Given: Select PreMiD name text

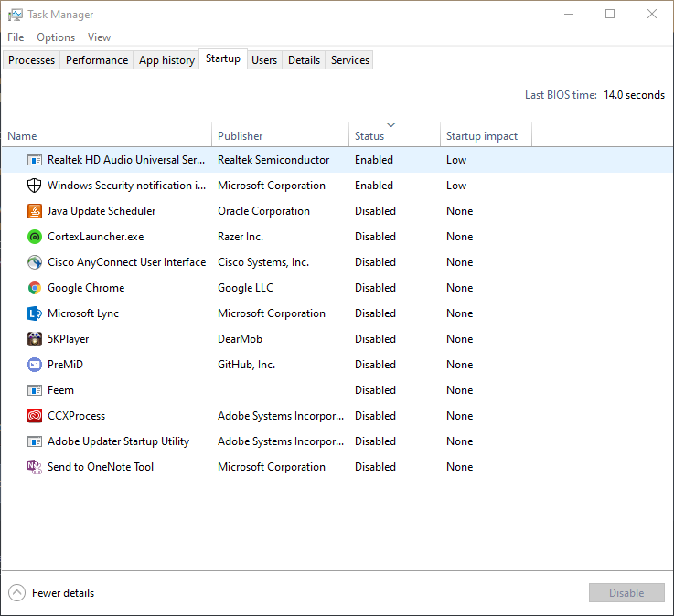Looking at the screenshot, I should coord(65,365).
